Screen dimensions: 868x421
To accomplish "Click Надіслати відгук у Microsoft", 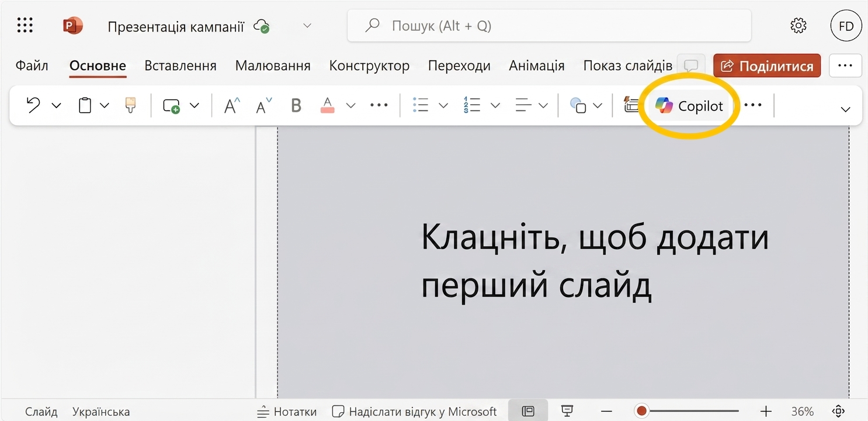I will pos(414,412).
